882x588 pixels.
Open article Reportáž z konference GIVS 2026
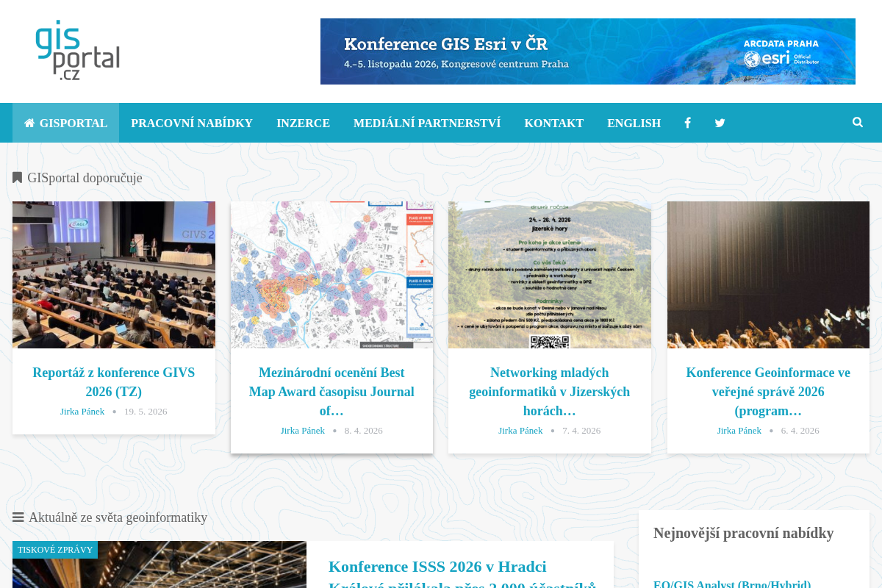coord(114,382)
